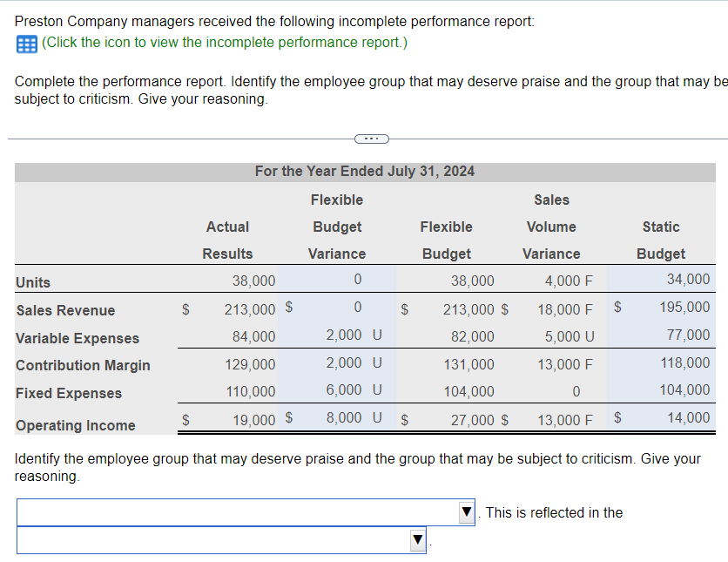Click flexible budget operating income 27,000
The width and height of the screenshot is (728, 562).
point(473,420)
